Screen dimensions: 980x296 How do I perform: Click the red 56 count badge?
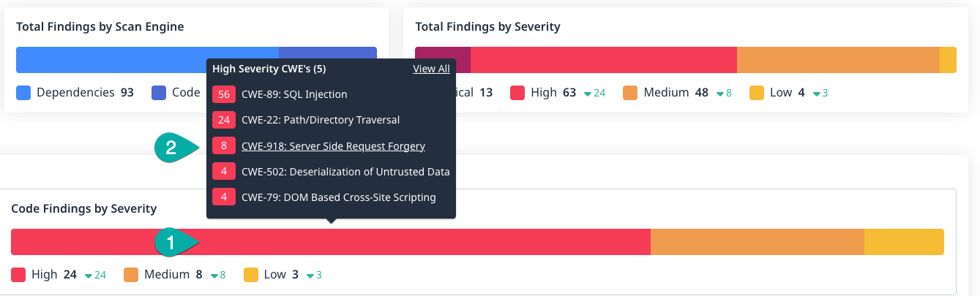(224, 94)
